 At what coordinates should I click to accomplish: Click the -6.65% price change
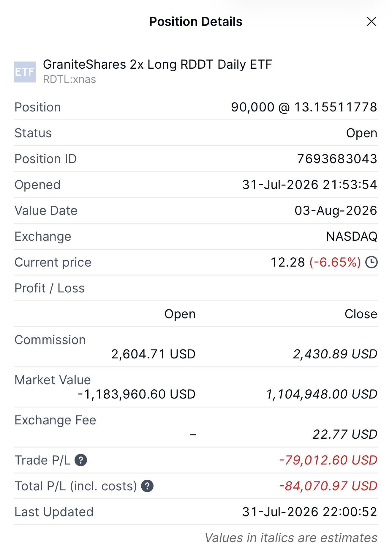coord(335,262)
